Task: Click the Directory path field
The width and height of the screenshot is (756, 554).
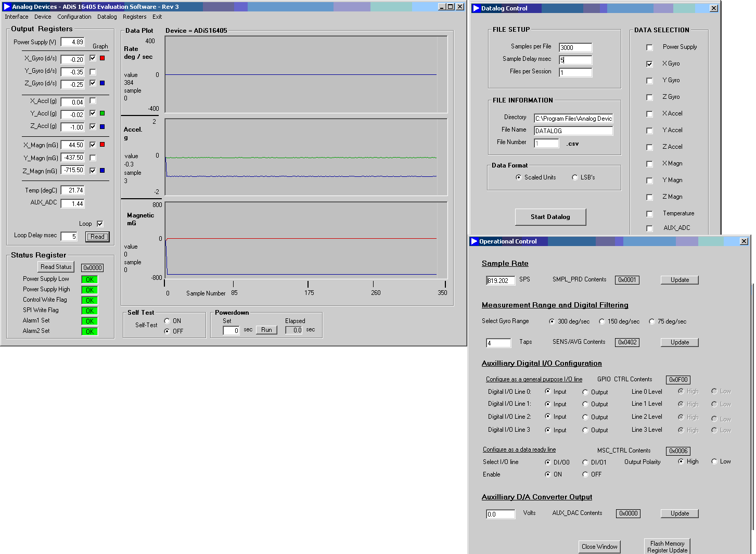Action: tap(573, 119)
